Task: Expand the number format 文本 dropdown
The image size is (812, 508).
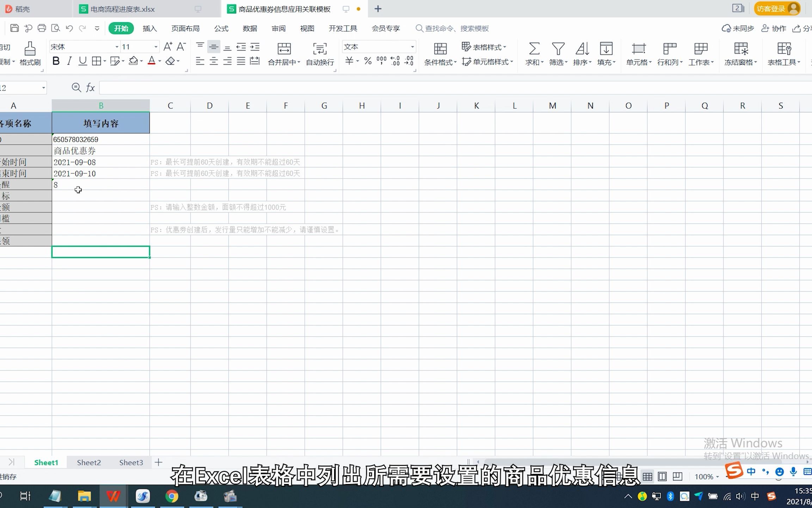Action: tap(412, 47)
